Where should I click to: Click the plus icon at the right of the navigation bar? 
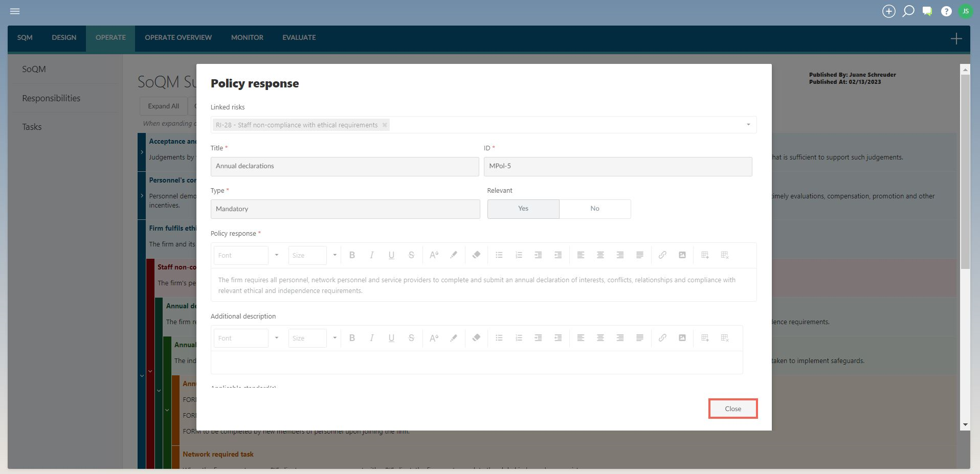point(956,38)
